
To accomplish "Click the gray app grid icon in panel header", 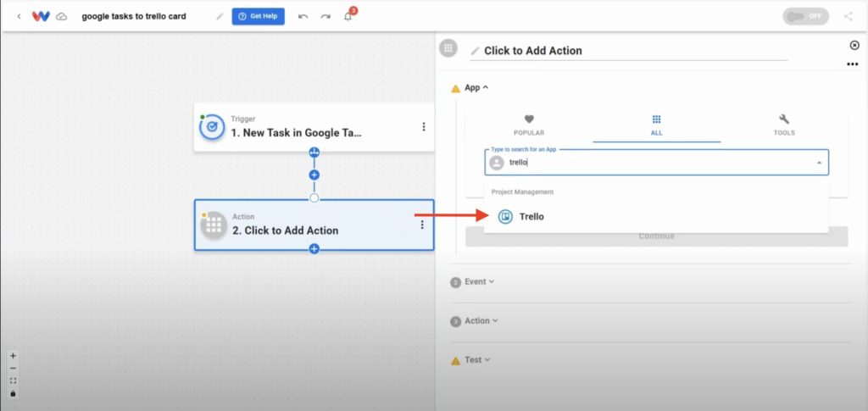I will click(x=448, y=47).
